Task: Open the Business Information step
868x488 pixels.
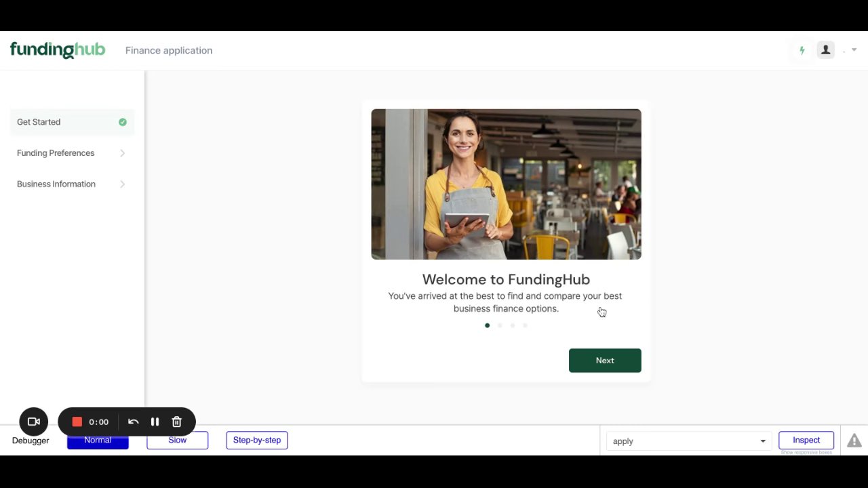Action: [72, 184]
